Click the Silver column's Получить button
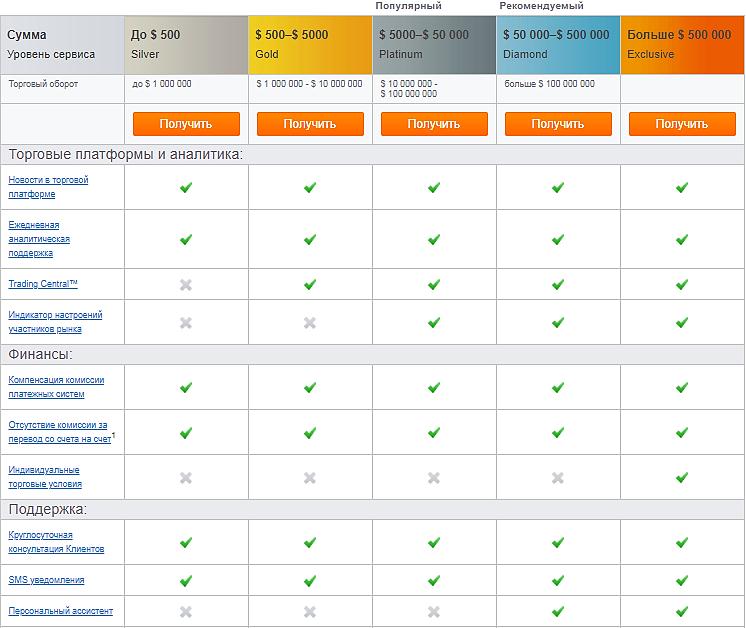The height and width of the screenshot is (628, 746). tap(186, 124)
